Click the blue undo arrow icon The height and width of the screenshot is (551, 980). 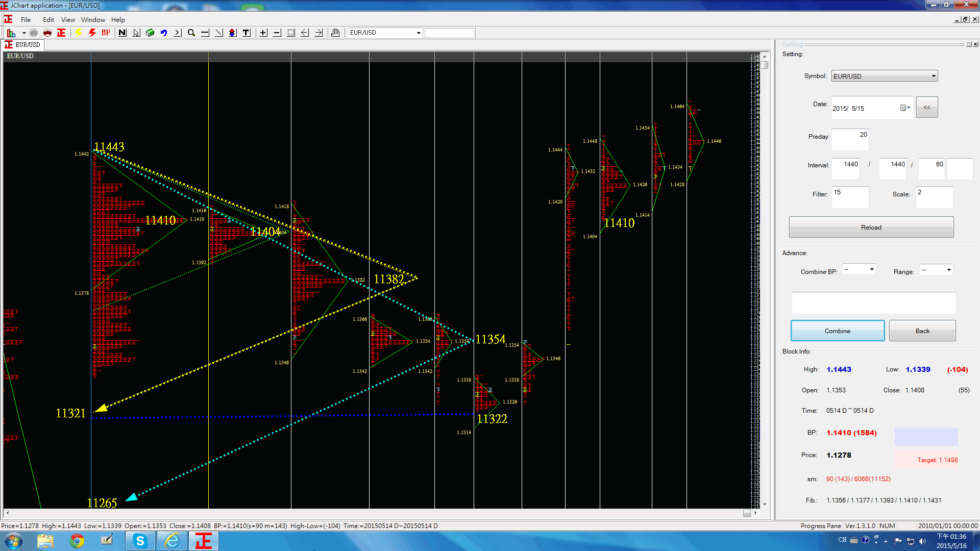(x=164, y=33)
